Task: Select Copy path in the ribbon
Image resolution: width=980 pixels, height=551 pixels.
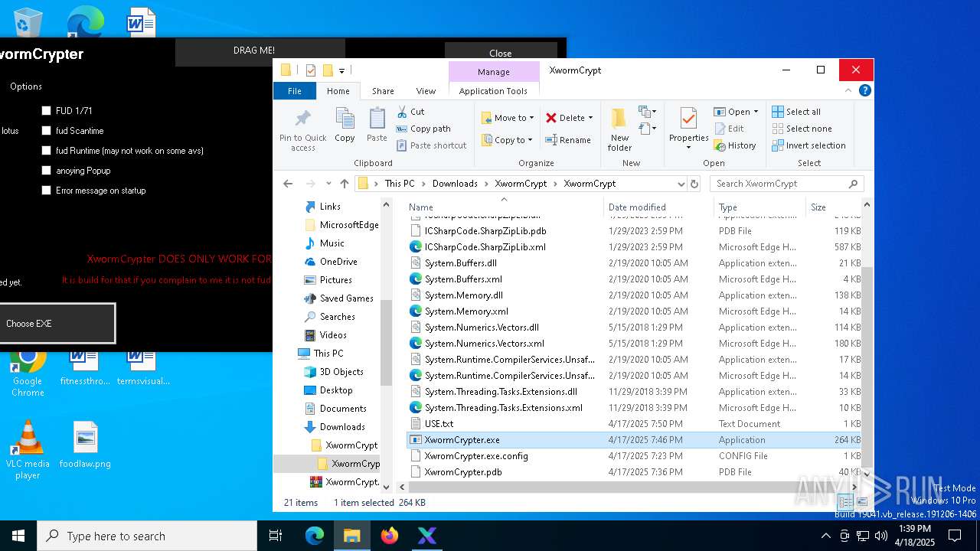Action: pyautogui.click(x=423, y=129)
